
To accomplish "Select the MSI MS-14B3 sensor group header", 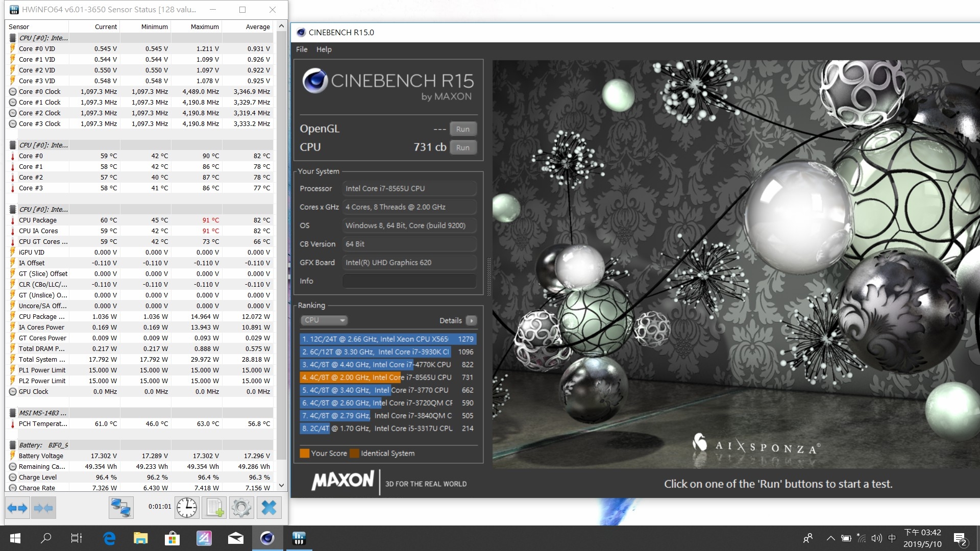I will click(x=139, y=413).
